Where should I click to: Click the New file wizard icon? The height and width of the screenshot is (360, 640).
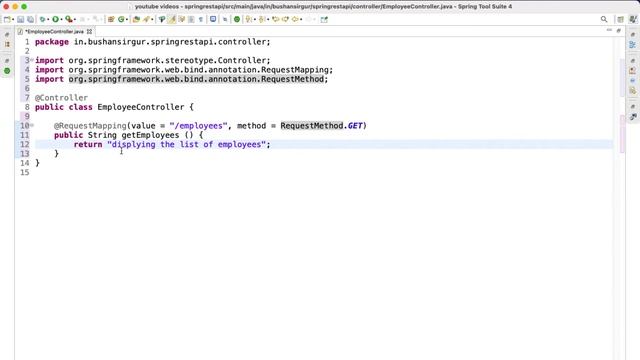(x=7, y=19)
